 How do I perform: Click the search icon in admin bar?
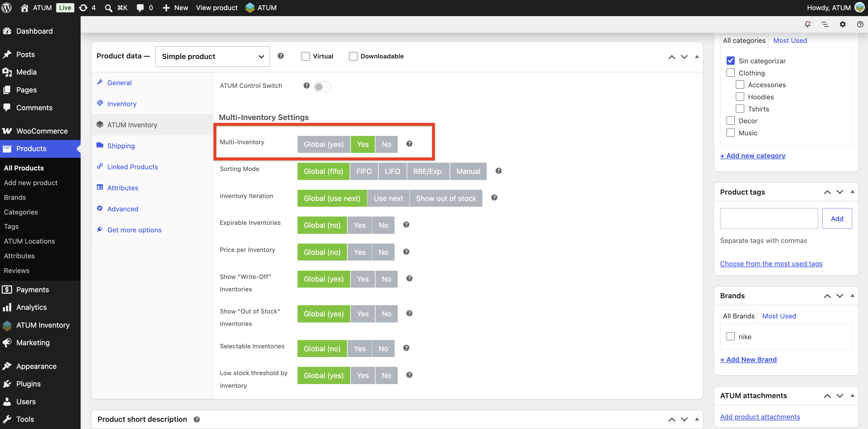pyautogui.click(x=108, y=8)
